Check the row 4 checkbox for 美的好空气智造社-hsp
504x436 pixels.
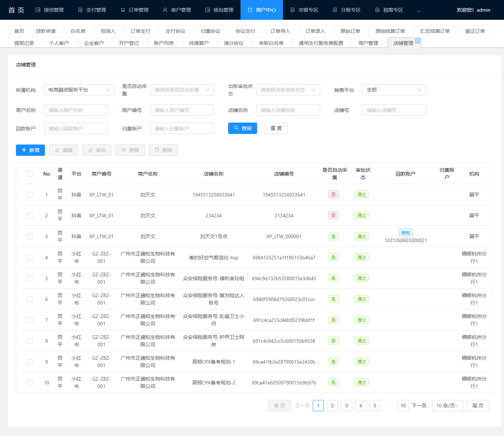click(30, 258)
